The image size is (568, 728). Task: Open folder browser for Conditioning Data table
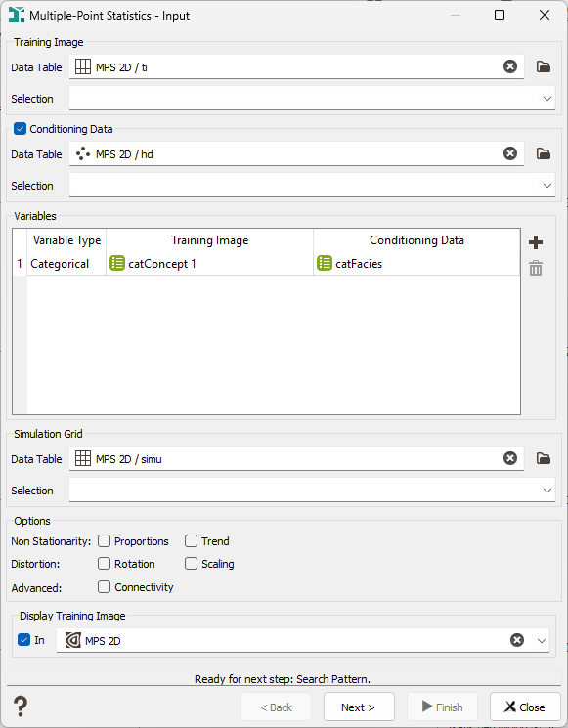point(544,153)
